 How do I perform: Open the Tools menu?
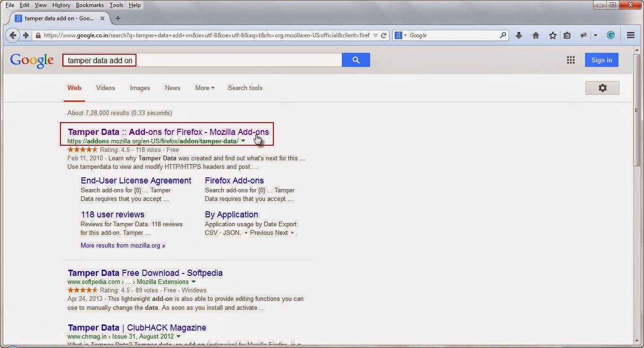116,5
